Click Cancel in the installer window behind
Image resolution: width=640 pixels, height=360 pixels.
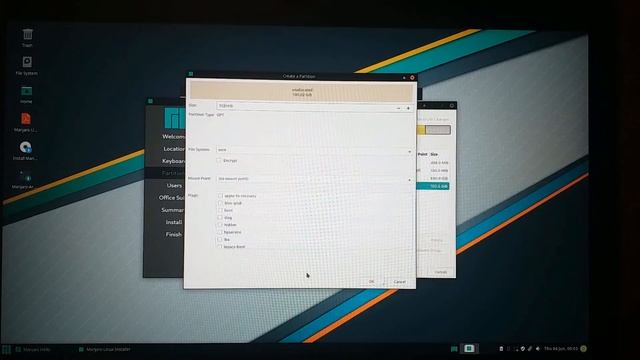click(x=440, y=272)
